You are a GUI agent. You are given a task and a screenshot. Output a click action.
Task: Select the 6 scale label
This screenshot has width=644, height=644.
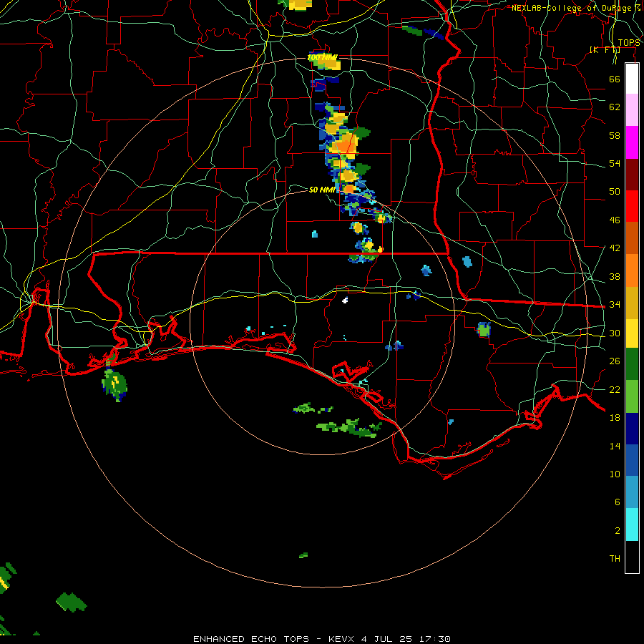coord(617,502)
